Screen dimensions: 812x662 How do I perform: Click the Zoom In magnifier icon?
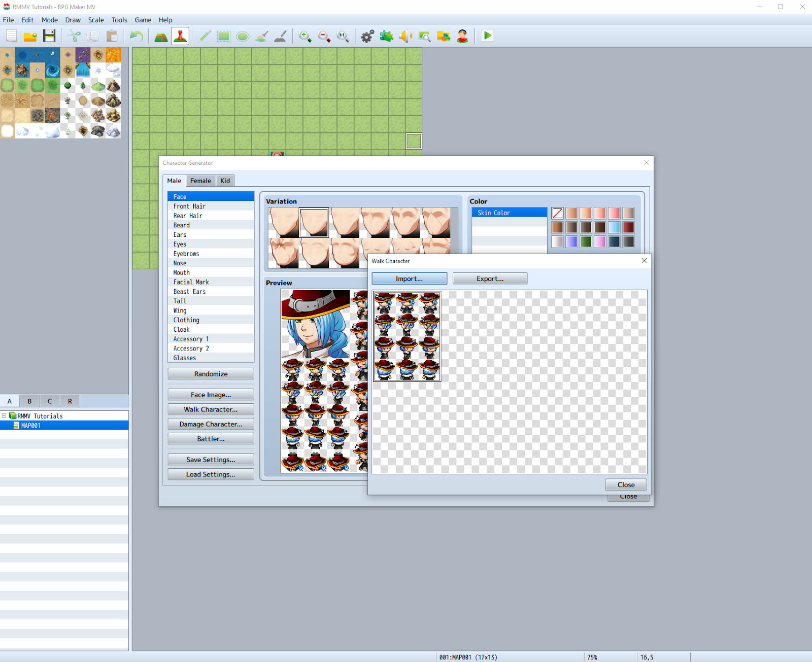coord(305,36)
